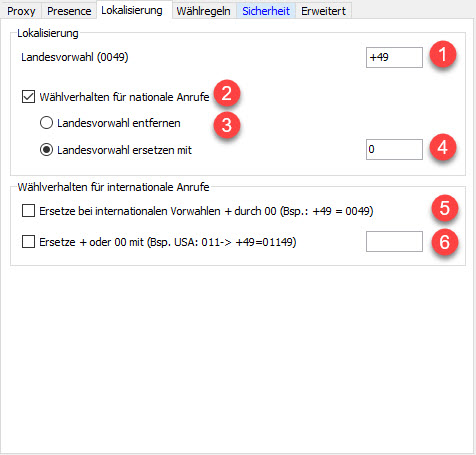Open the Wählregeln tab

point(203,11)
